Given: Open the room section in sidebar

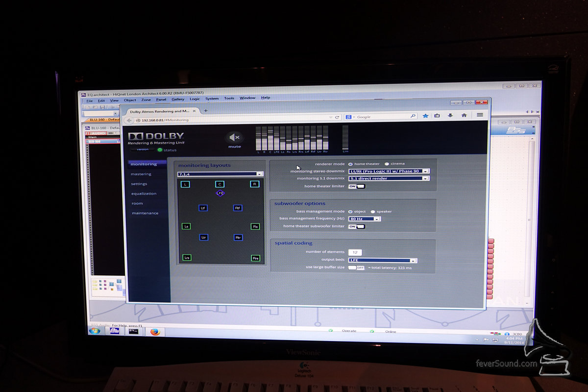Looking at the screenshot, I should click(x=137, y=203).
